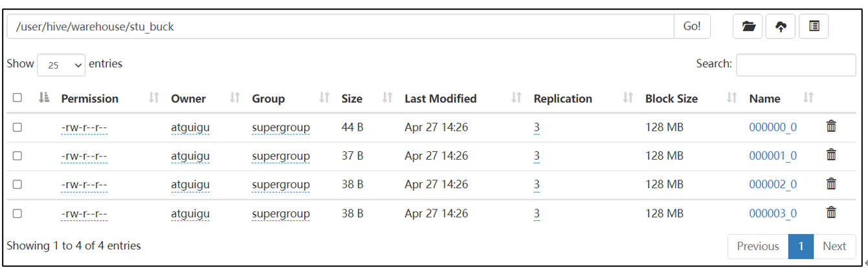Delete file 000003_0 using trash icon
Viewport: 868px width, 274px height.
pyautogui.click(x=831, y=213)
